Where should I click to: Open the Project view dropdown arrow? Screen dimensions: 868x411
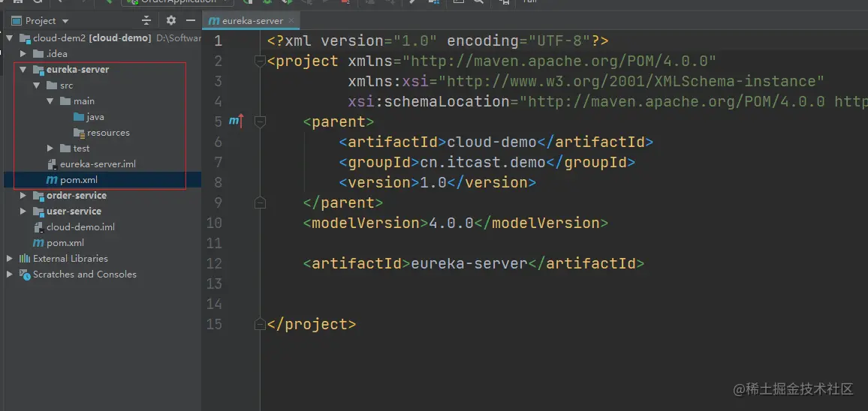(66, 21)
